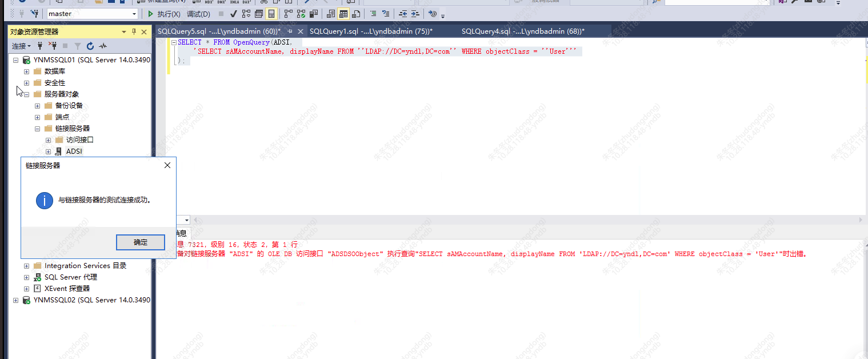Open the SQL toolbar overflow options arrow
The height and width of the screenshot is (359, 868).
(x=443, y=15)
